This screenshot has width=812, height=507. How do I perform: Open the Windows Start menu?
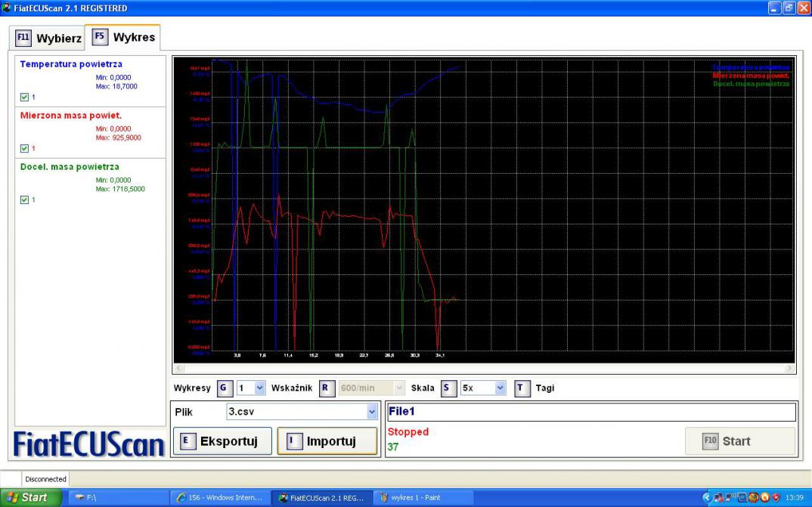click(x=32, y=498)
